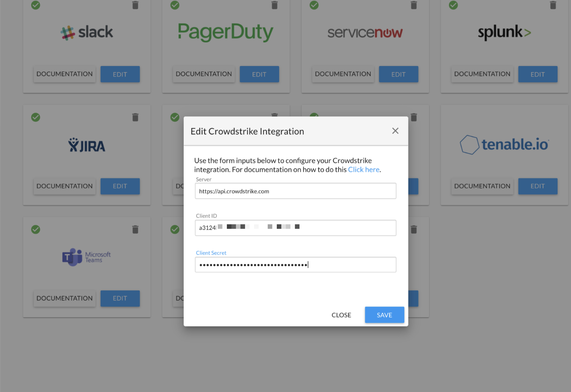Delete the Microsoft Teams integration
Screen dimensions: 571x392
coord(135,229)
